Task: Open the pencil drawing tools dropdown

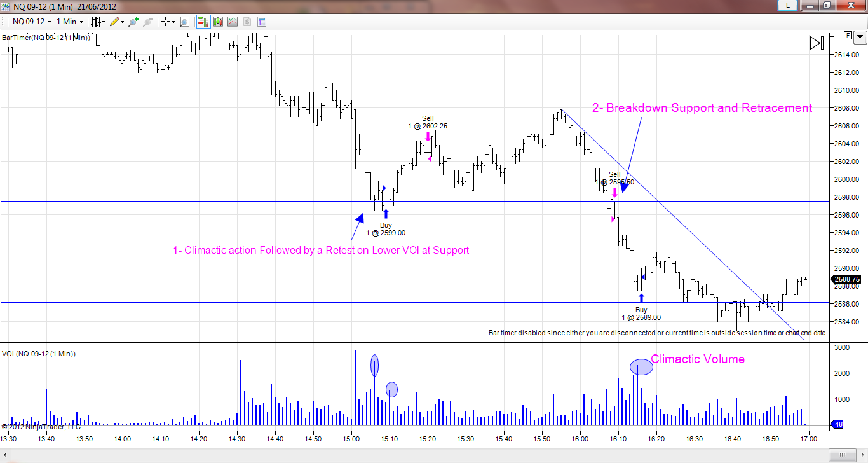Action: coord(117,22)
